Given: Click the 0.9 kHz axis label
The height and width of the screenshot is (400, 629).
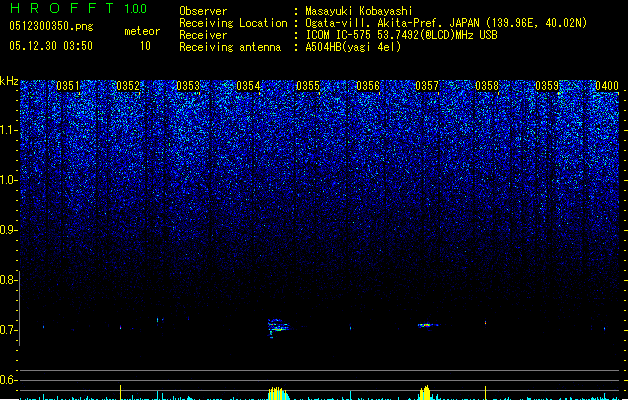Looking at the screenshot, I should [x=9, y=230].
